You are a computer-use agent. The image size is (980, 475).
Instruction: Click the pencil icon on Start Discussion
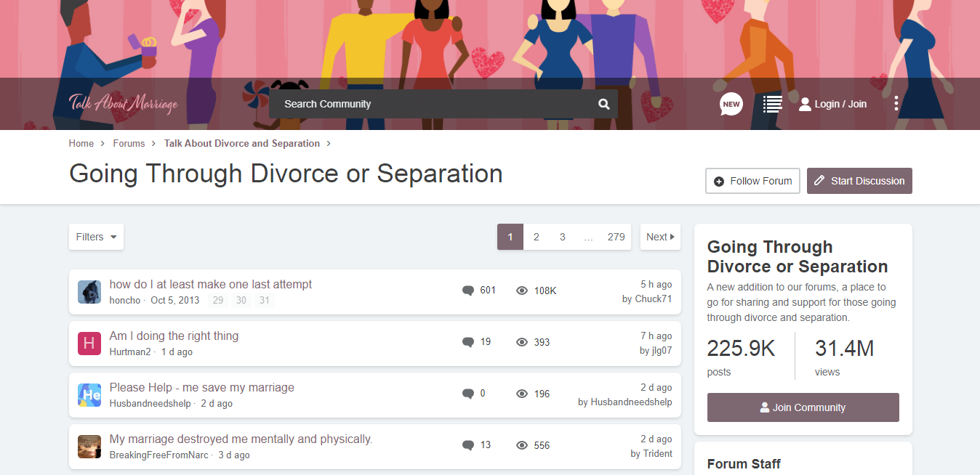(x=820, y=180)
